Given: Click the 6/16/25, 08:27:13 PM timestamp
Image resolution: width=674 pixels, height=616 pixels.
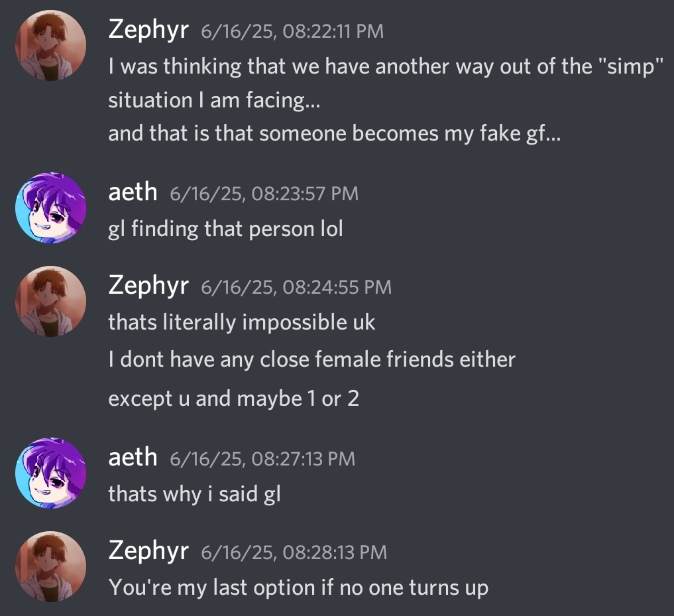Looking at the screenshot, I should pos(262,459).
